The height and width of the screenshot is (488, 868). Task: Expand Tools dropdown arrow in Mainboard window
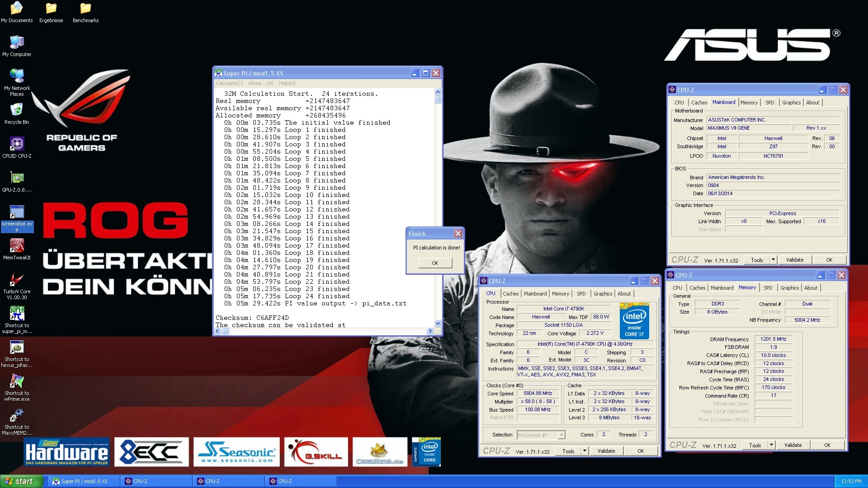773,260
